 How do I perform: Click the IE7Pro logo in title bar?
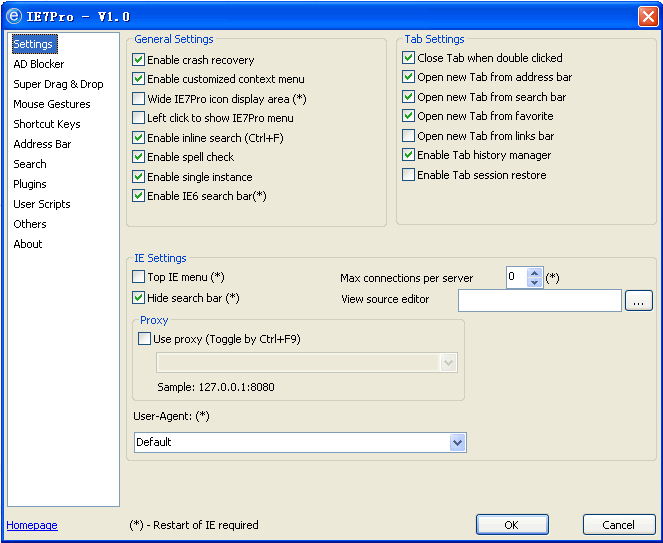[x=14, y=16]
